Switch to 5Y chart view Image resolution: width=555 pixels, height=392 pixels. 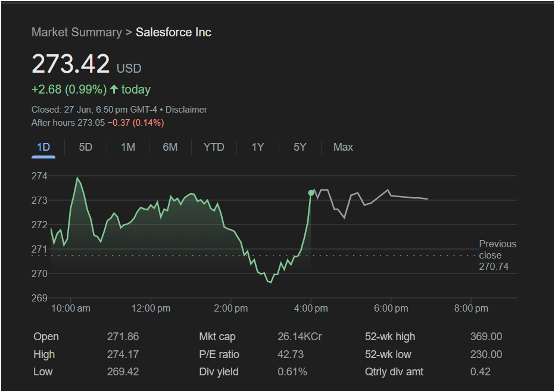(300, 147)
